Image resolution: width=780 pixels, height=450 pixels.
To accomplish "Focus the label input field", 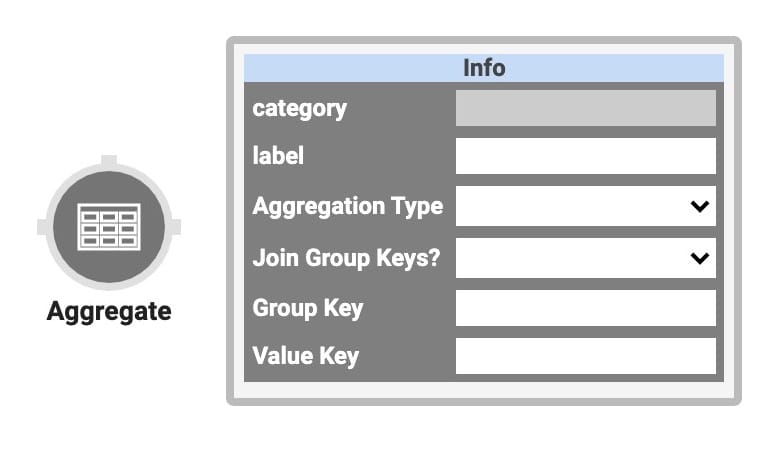I will click(585, 156).
